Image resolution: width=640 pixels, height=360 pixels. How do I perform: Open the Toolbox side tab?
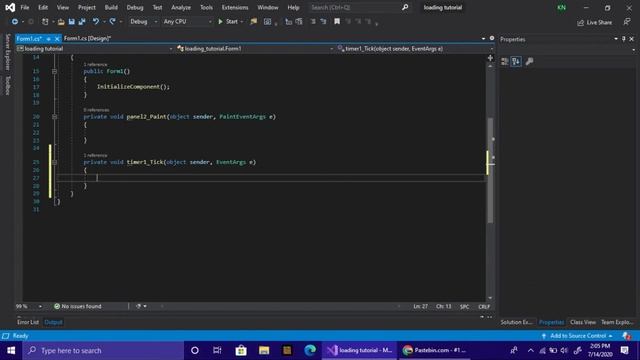tap(7, 86)
